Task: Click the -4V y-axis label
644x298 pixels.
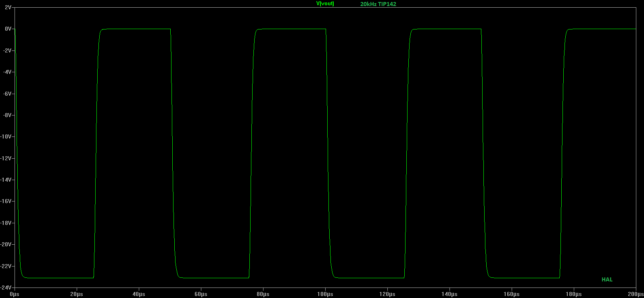Action: point(7,72)
